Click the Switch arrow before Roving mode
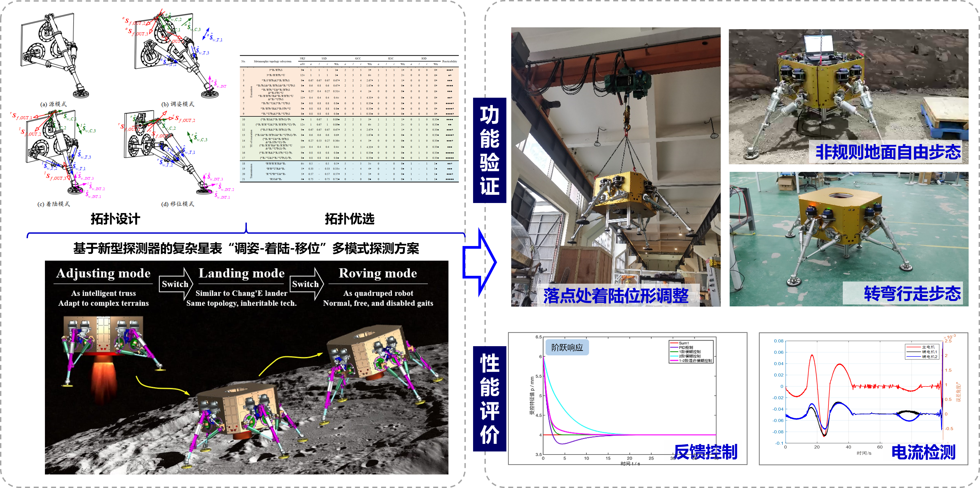 click(x=306, y=284)
